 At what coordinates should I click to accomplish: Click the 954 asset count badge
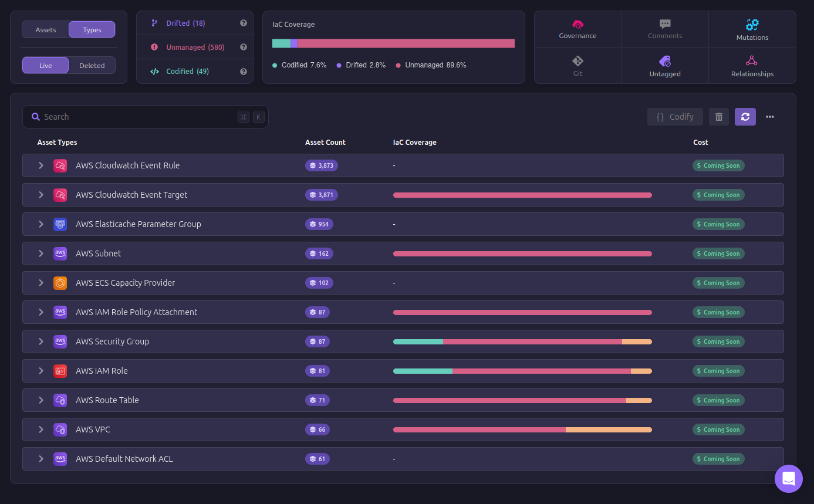[x=319, y=224]
